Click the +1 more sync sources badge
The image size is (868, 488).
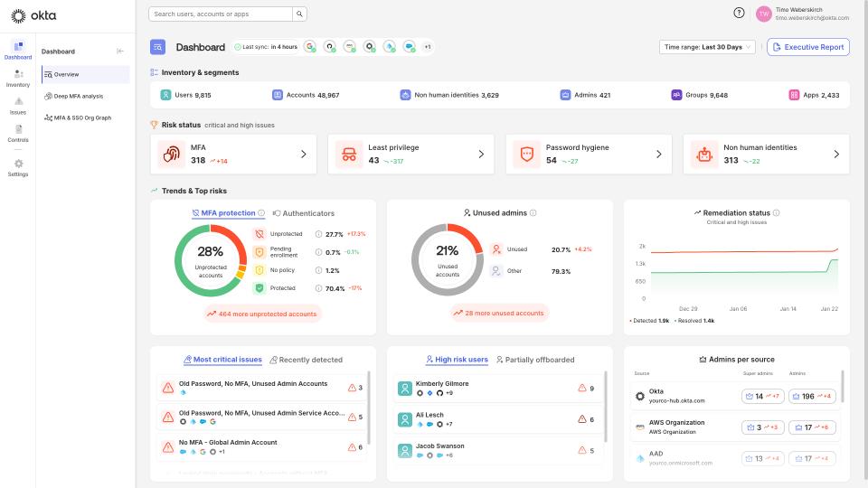(x=428, y=47)
